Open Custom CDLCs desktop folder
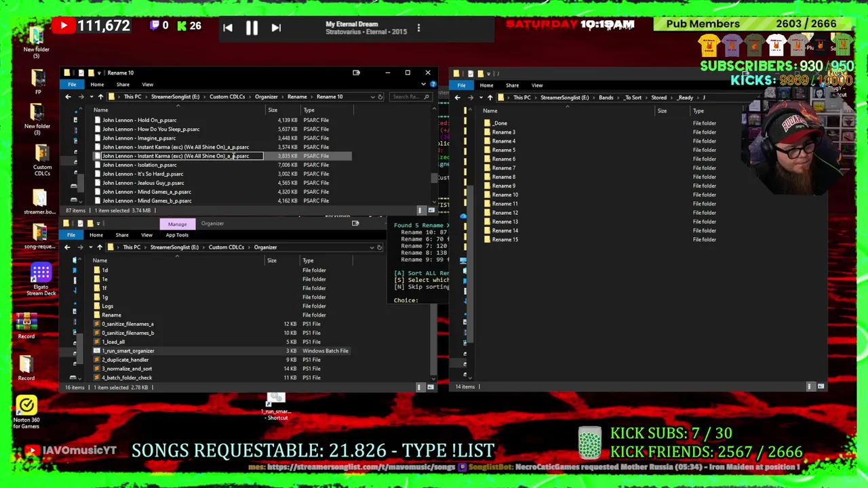The width and height of the screenshot is (868, 488). [x=42, y=161]
